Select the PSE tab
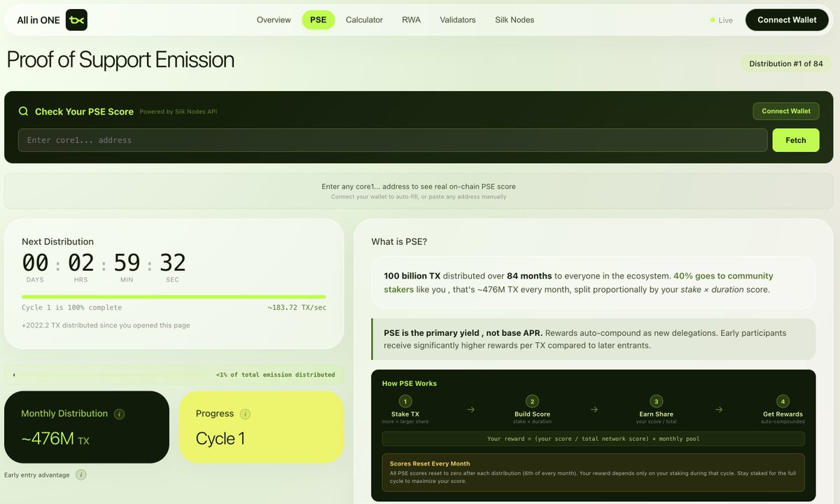 coord(318,20)
